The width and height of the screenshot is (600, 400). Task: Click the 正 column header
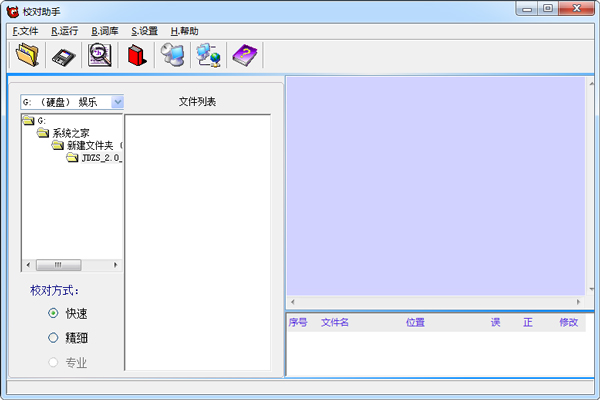(528, 322)
